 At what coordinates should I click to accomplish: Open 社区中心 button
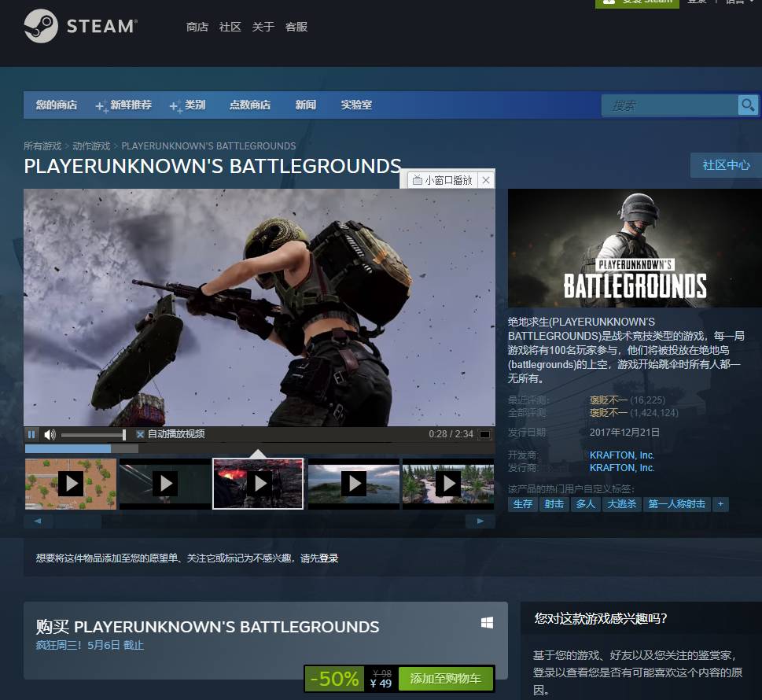point(726,165)
